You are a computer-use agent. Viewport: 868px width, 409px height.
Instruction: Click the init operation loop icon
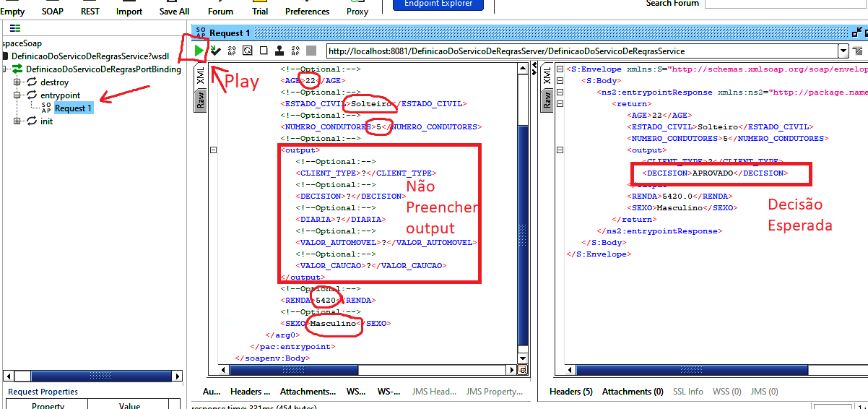pyautogui.click(x=32, y=121)
